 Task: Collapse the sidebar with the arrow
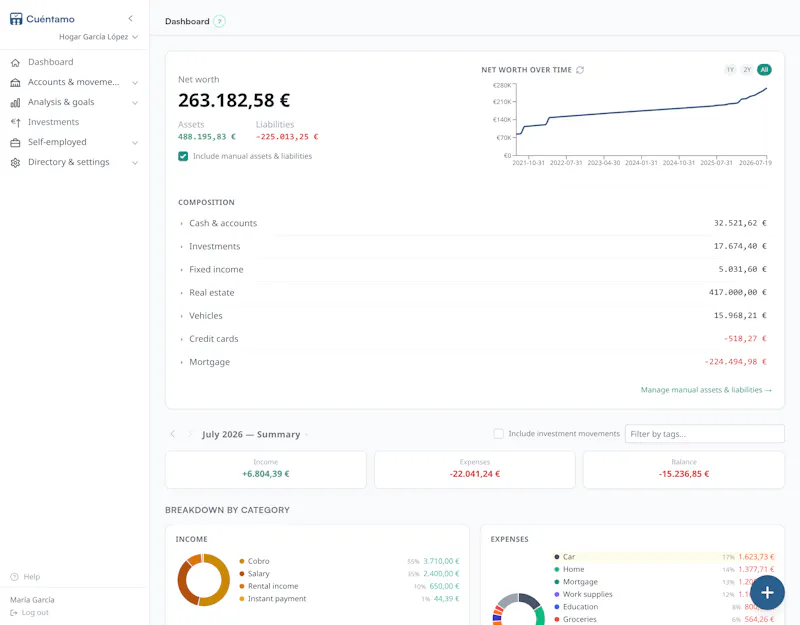(131, 18)
